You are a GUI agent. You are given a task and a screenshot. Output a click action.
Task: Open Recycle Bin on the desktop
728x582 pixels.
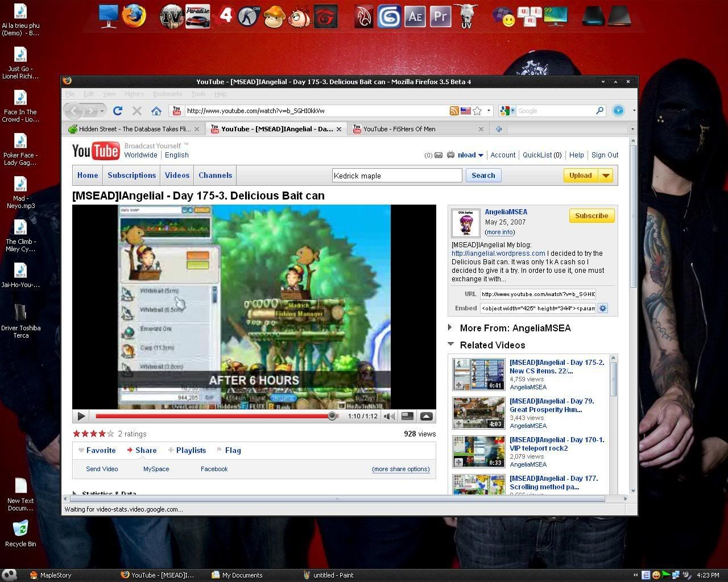(x=20, y=533)
